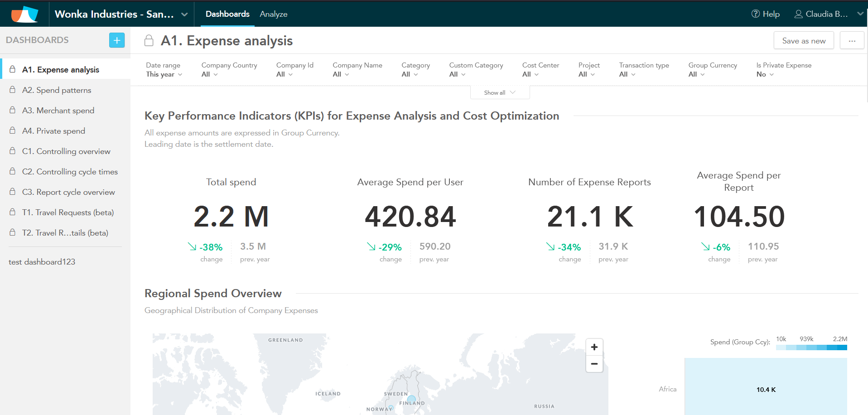The image size is (868, 415).
Task: Click the Save as new button
Action: pyautogui.click(x=803, y=41)
